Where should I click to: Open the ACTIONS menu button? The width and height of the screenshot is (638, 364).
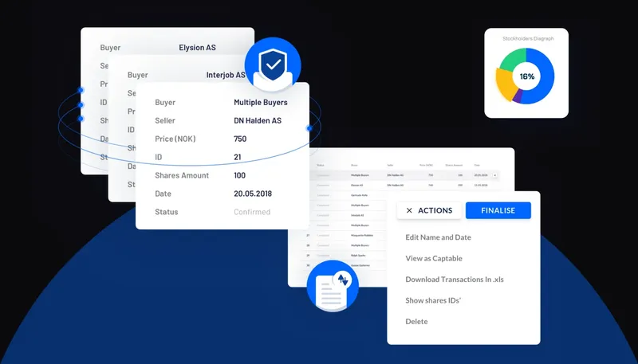click(x=429, y=210)
